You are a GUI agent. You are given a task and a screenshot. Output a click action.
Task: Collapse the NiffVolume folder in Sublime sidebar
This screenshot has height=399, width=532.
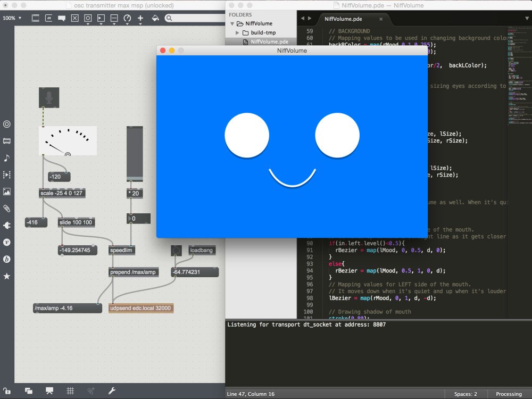coord(232,24)
